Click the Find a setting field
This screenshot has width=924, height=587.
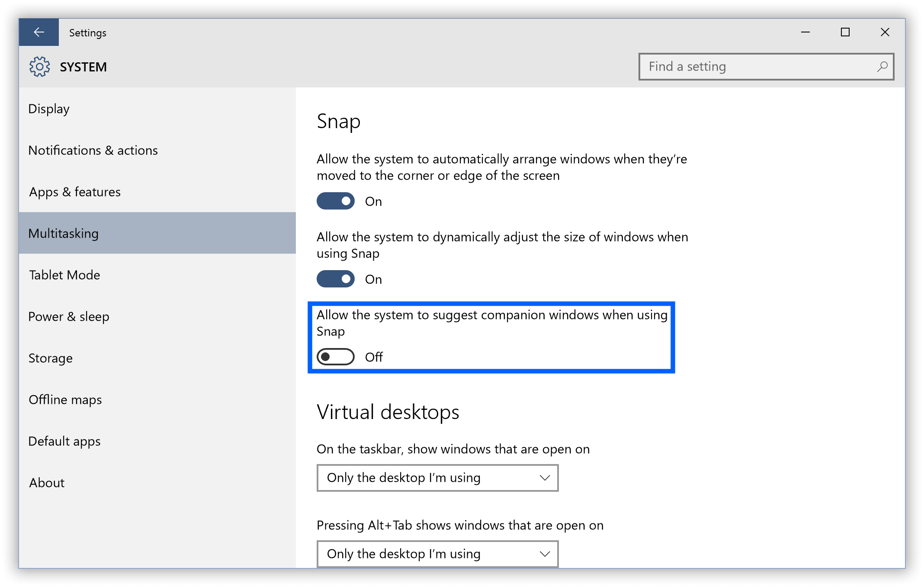click(x=767, y=67)
